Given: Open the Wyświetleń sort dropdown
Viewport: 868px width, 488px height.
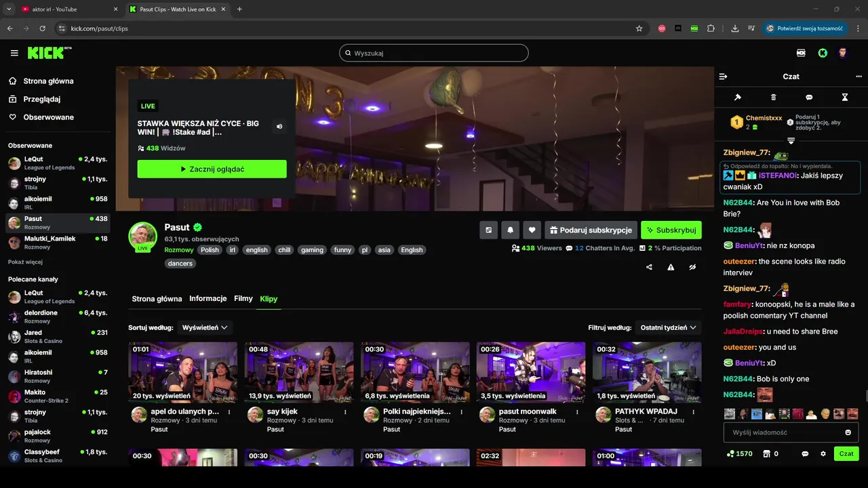Looking at the screenshot, I should point(205,327).
